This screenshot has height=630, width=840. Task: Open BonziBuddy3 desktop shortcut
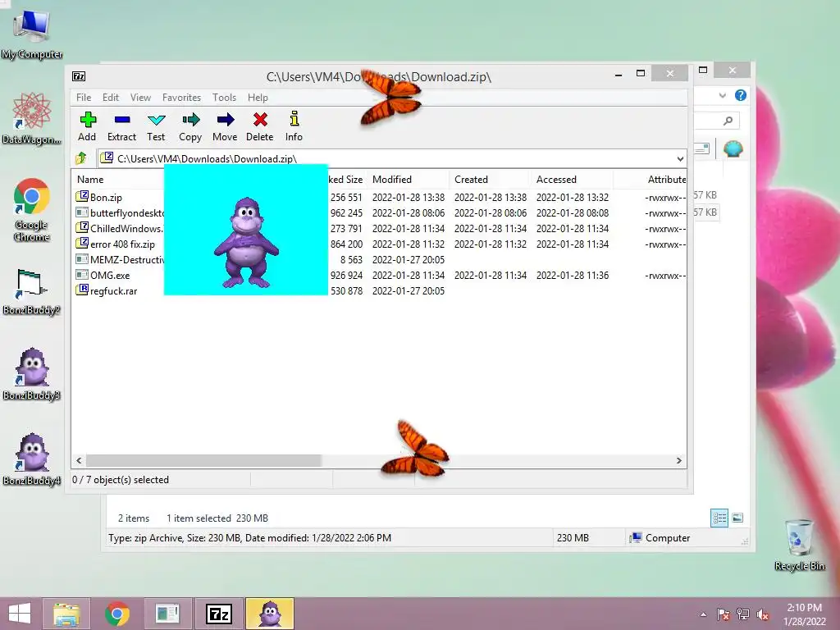pos(32,374)
